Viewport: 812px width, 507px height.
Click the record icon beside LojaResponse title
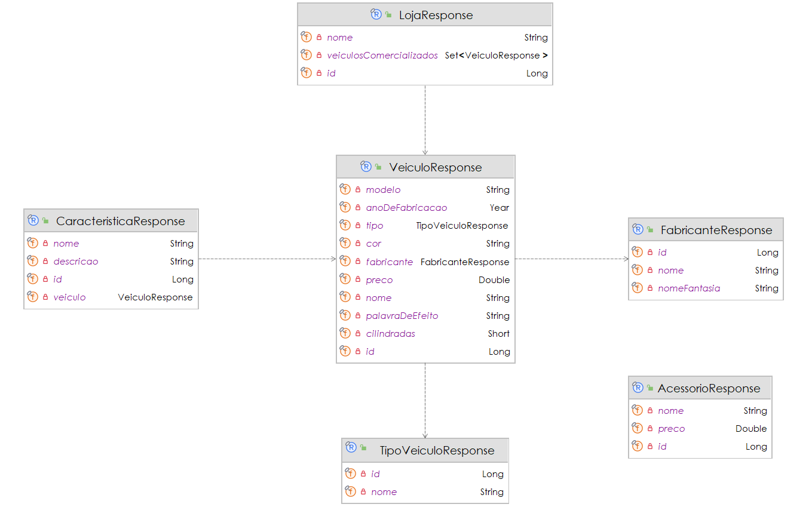pyautogui.click(x=376, y=14)
